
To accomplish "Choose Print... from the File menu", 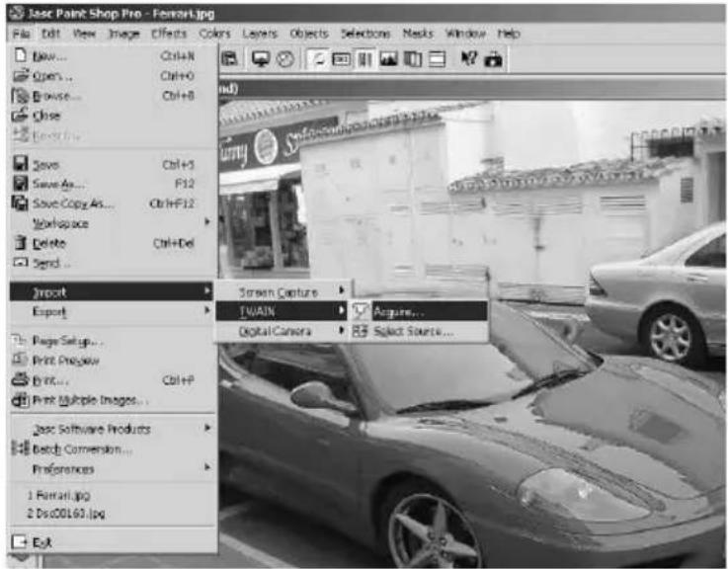I will pos(112,380).
